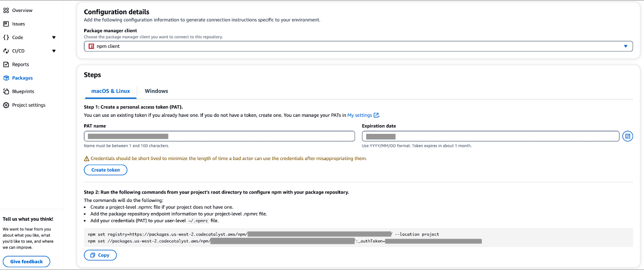Switch to the macOS & Linux tab
644x270 pixels.
pos(111,91)
